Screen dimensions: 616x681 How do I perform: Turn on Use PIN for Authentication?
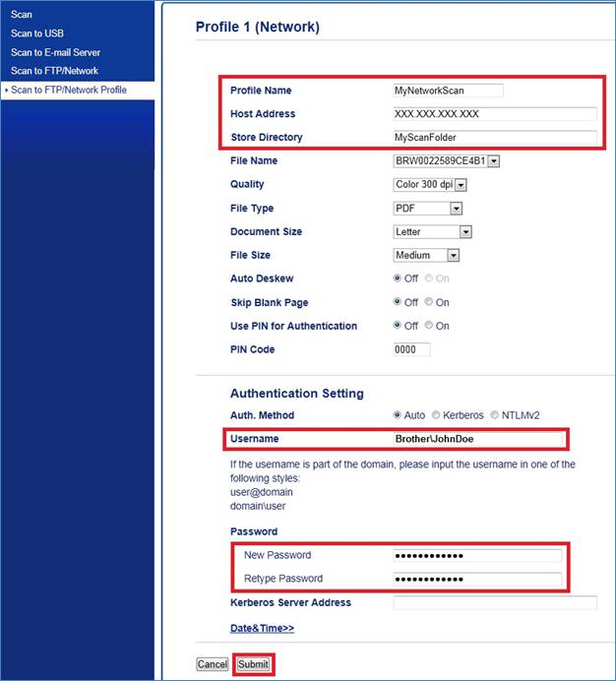(x=429, y=326)
